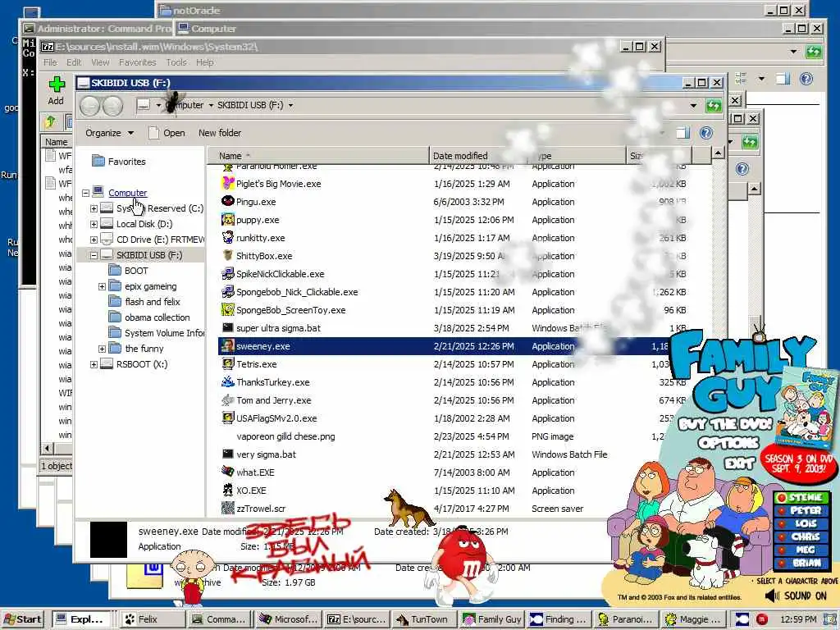Click the green Add plus icon in 7-Zip
The image size is (840, 630).
coord(57,84)
